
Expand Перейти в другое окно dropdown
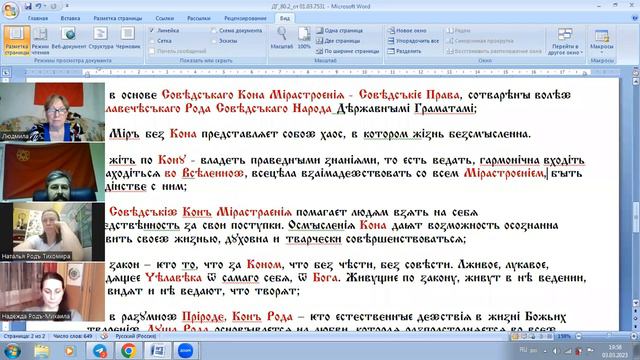click(565, 41)
